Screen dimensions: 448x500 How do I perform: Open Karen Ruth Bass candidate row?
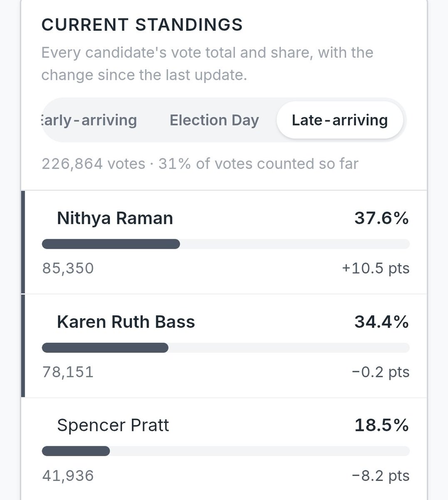click(224, 346)
